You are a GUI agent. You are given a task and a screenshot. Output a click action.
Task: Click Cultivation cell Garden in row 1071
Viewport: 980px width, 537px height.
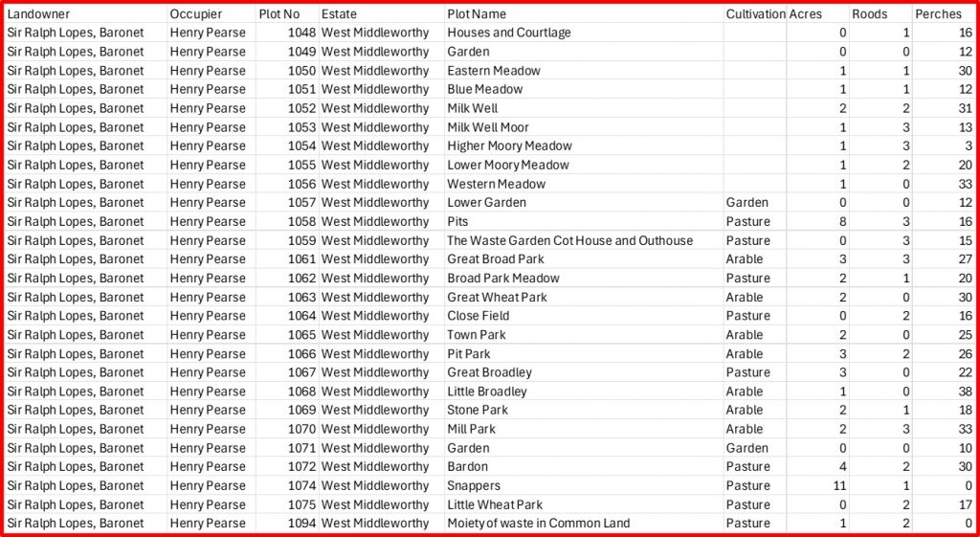click(x=755, y=448)
